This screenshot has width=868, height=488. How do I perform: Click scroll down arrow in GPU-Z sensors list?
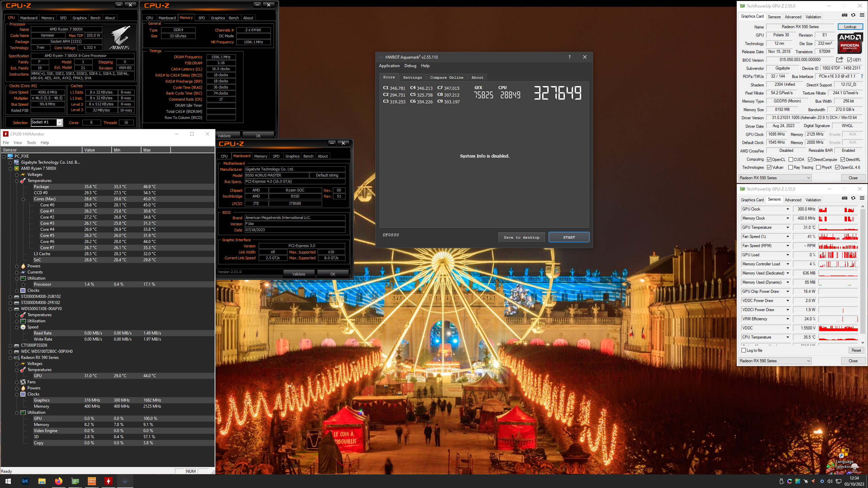pyautogui.click(x=863, y=343)
